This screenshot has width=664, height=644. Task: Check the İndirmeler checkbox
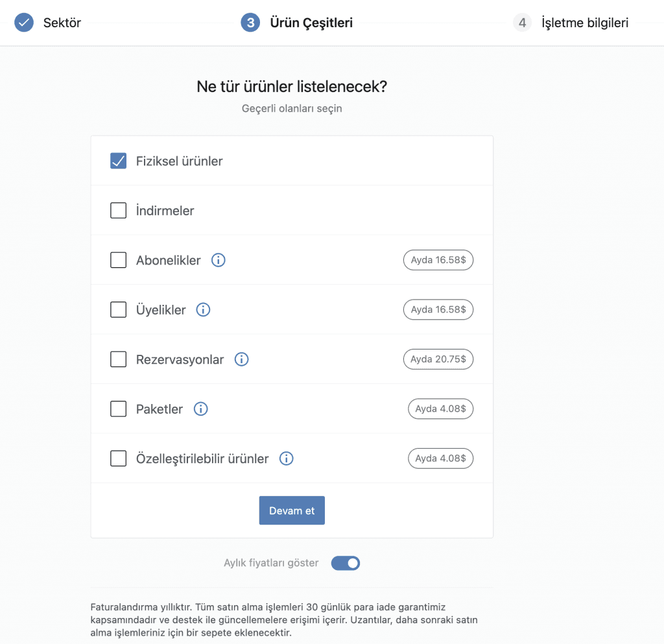(118, 210)
